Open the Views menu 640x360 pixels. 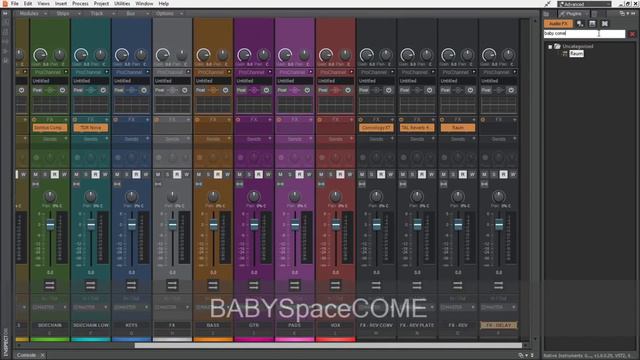pos(43,4)
